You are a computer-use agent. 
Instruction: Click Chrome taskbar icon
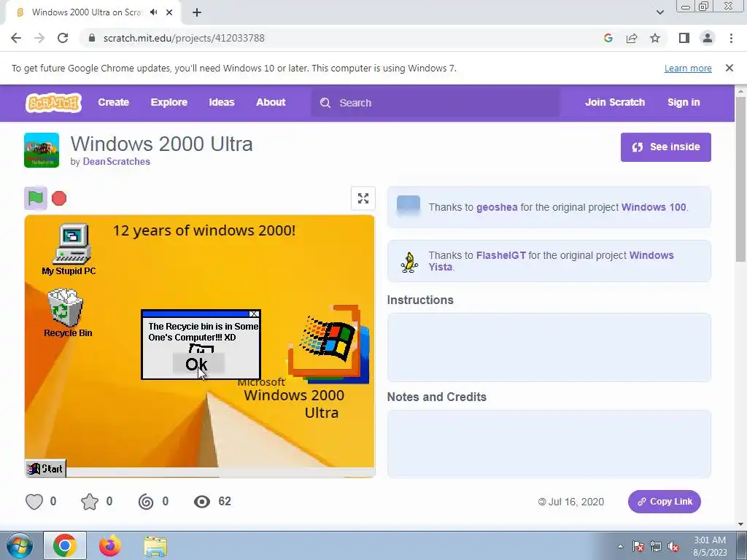pyautogui.click(x=65, y=545)
